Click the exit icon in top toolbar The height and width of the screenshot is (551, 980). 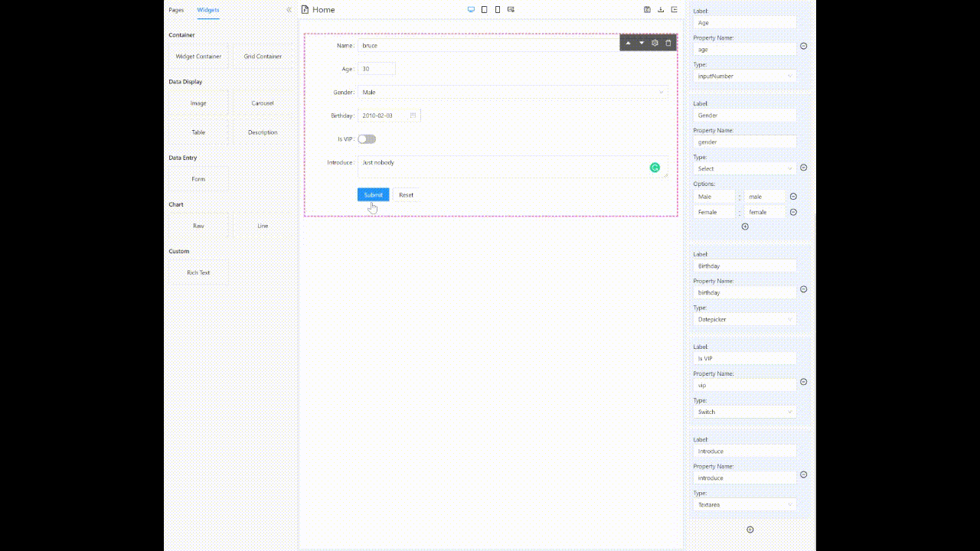coord(675,10)
